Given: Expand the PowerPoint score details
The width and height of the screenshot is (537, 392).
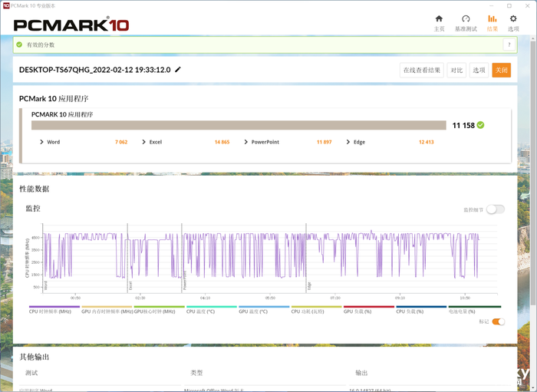Looking at the screenshot, I should tap(246, 142).
